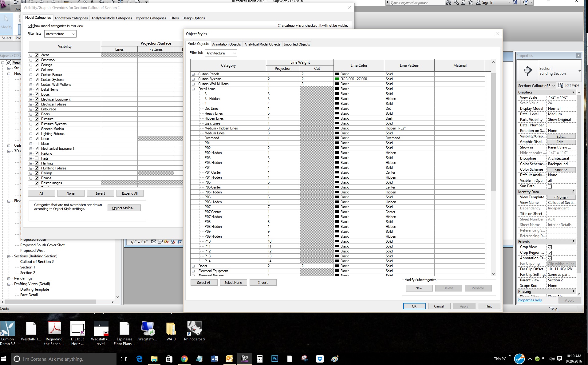Image resolution: width=588 pixels, height=365 pixels.
Task: Toggle the Sun Path checkbox in Properties
Action: pyautogui.click(x=550, y=186)
